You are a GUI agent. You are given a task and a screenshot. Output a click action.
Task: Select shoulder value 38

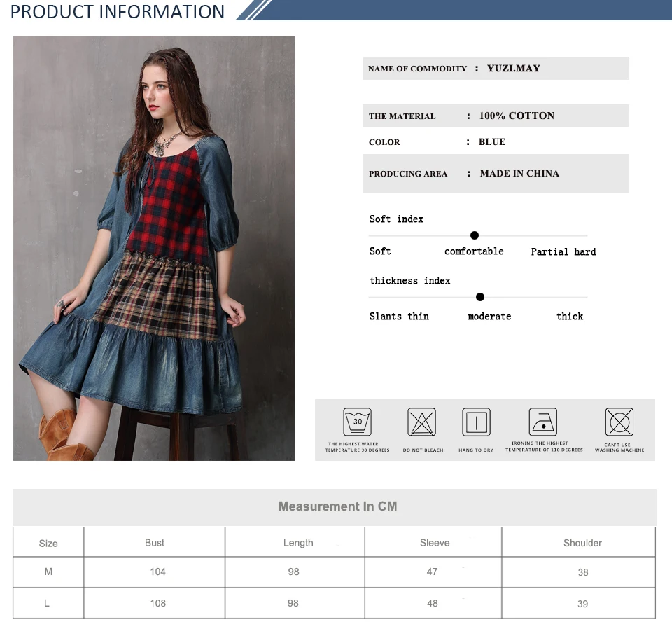pyautogui.click(x=583, y=572)
